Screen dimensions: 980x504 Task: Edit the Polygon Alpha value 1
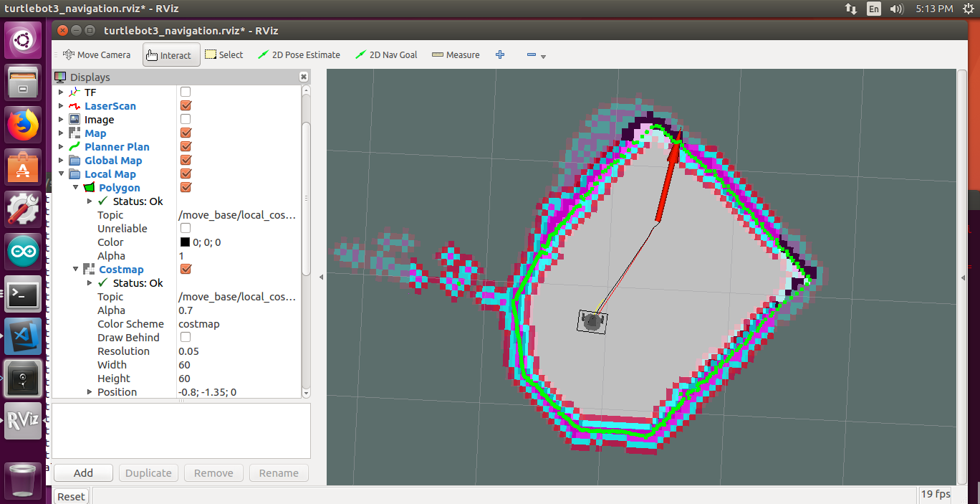pos(239,256)
